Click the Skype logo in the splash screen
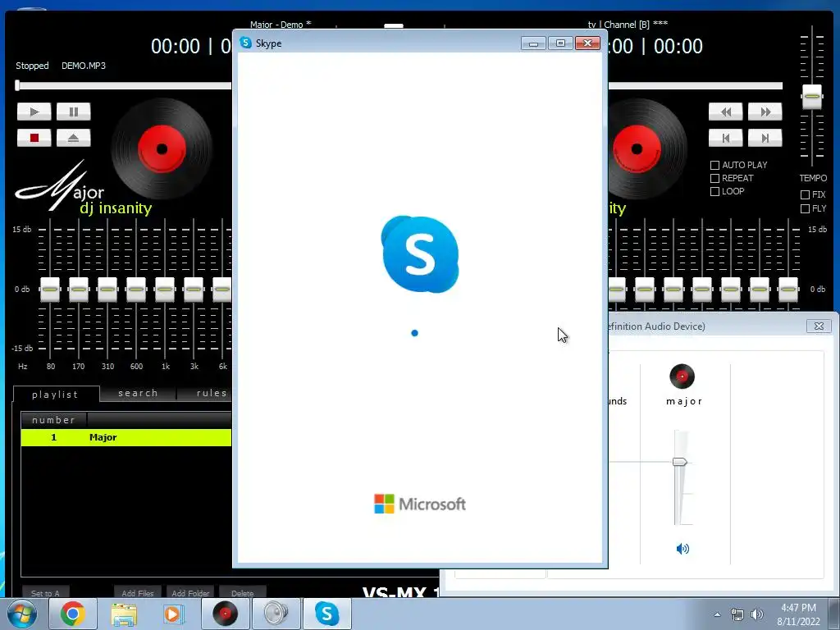The image size is (840, 630). tap(420, 254)
